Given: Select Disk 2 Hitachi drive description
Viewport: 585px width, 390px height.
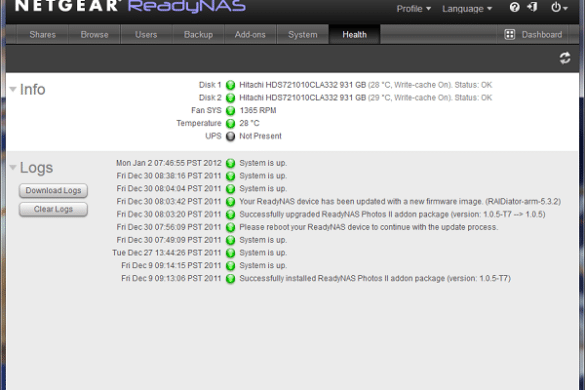Looking at the screenshot, I should pos(366,98).
